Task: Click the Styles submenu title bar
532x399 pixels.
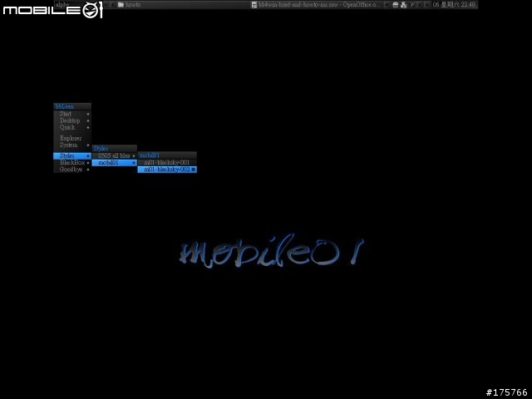Action: click(115, 149)
